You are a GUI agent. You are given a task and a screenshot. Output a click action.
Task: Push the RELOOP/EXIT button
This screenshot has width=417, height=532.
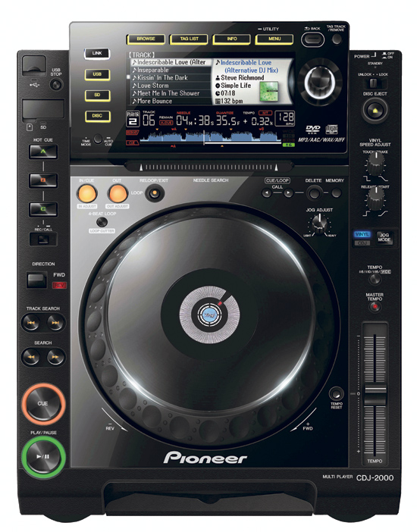click(155, 194)
